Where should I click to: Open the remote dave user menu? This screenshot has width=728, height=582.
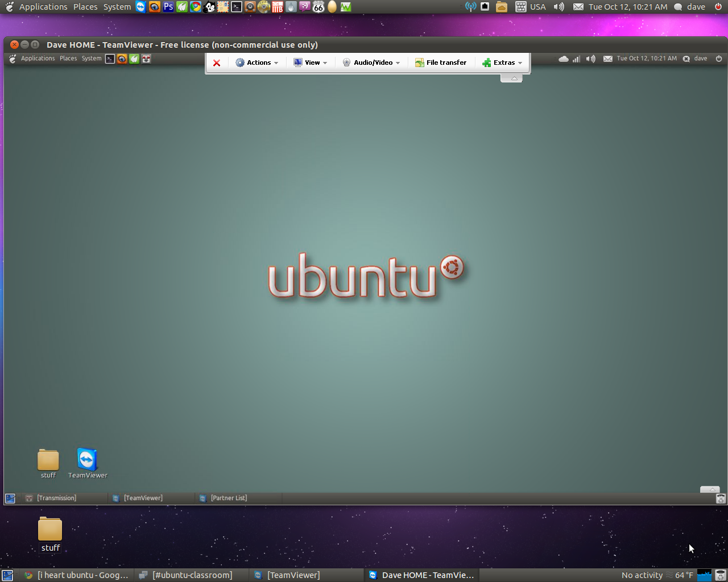[695, 59]
